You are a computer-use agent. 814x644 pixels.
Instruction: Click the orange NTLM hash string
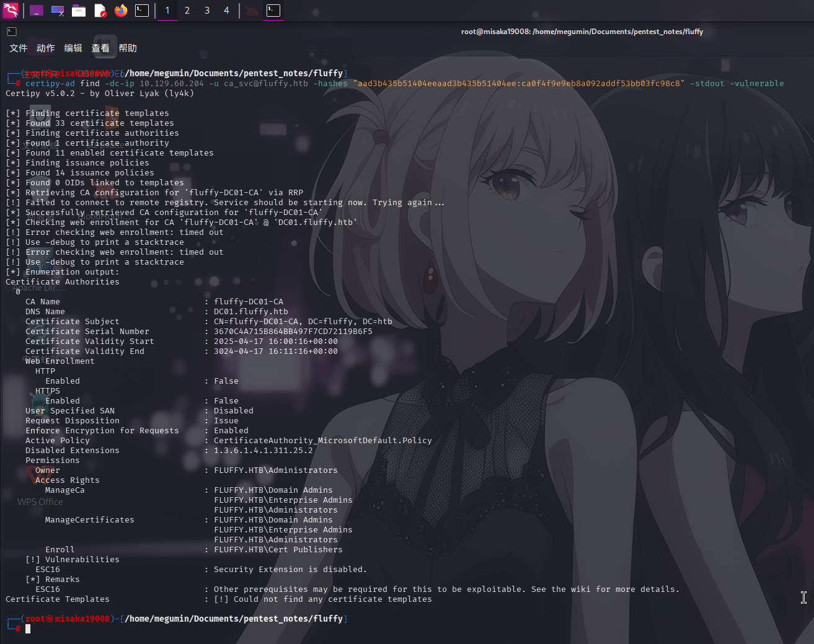519,84
